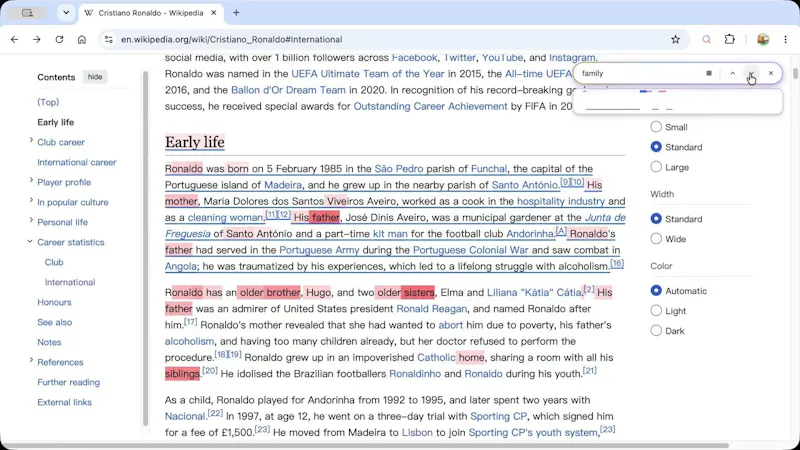This screenshot has height=450, width=800.
Task: Jump to External links in contents
Action: coord(64,402)
